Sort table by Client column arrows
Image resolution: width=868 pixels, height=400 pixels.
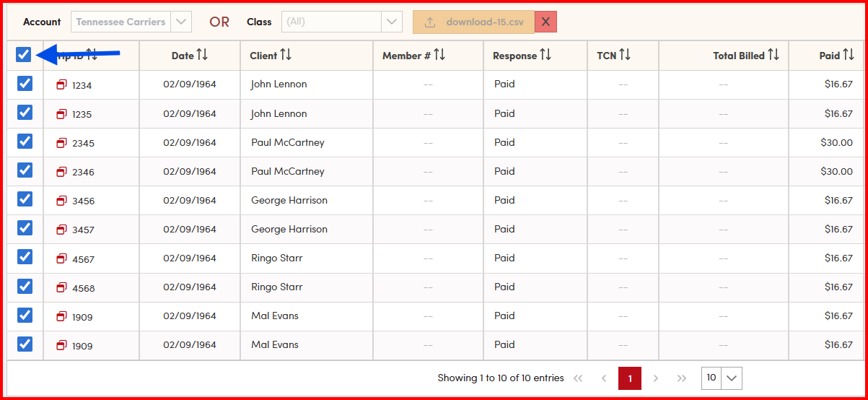click(x=286, y=56)
